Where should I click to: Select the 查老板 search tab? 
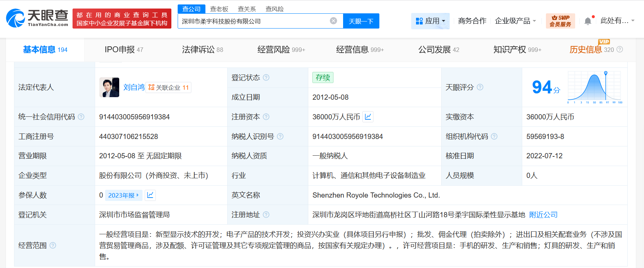click(219, 9)
